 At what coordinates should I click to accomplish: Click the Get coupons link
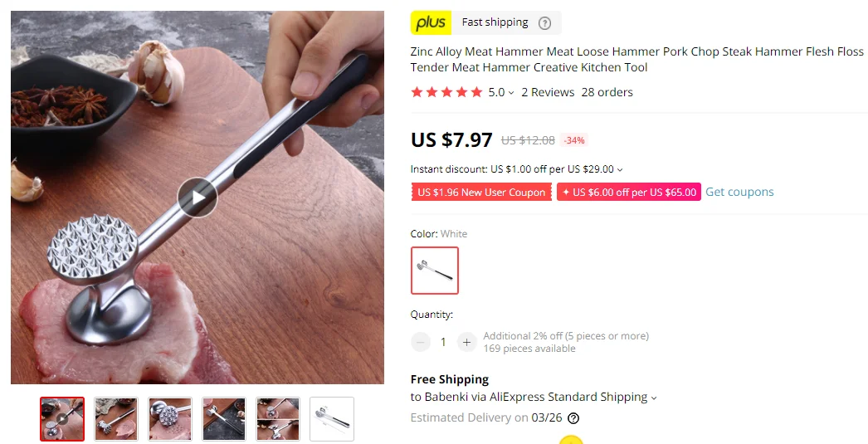(x=739, y=192)
